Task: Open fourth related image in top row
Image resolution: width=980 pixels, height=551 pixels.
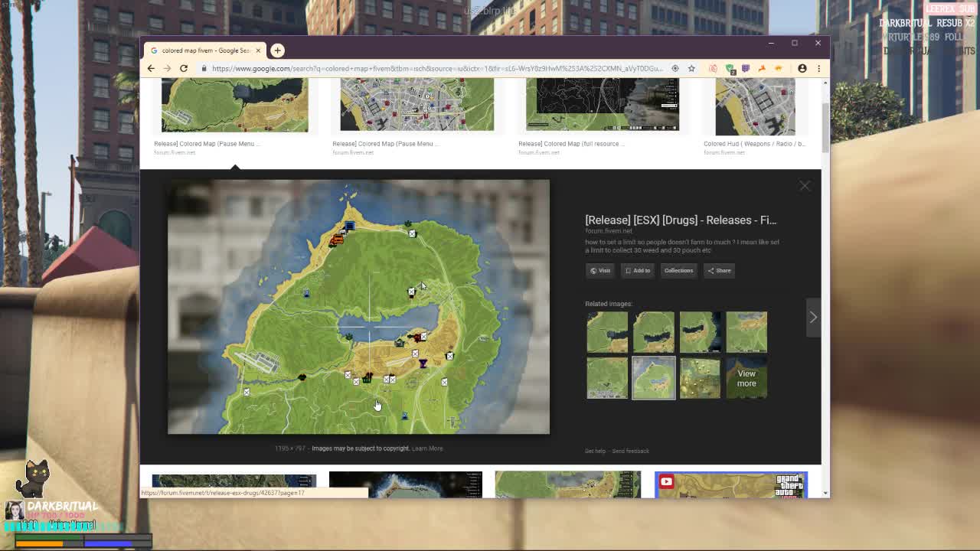Action: 746,331
